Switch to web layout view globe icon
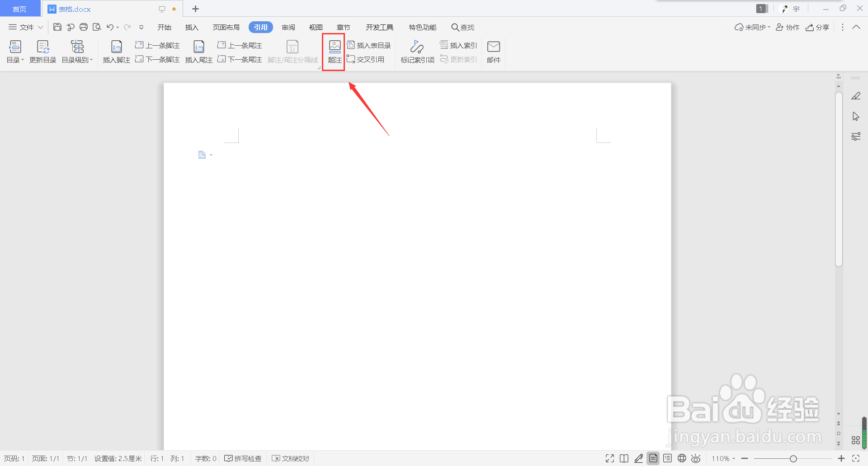The height and width of the screenshot is (466, 868). tap(682, 458)
